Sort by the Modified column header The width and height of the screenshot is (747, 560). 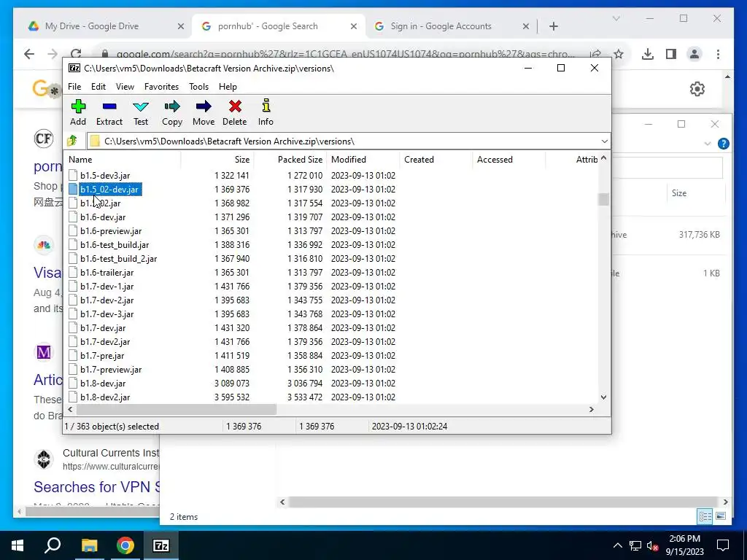(363, 160)
